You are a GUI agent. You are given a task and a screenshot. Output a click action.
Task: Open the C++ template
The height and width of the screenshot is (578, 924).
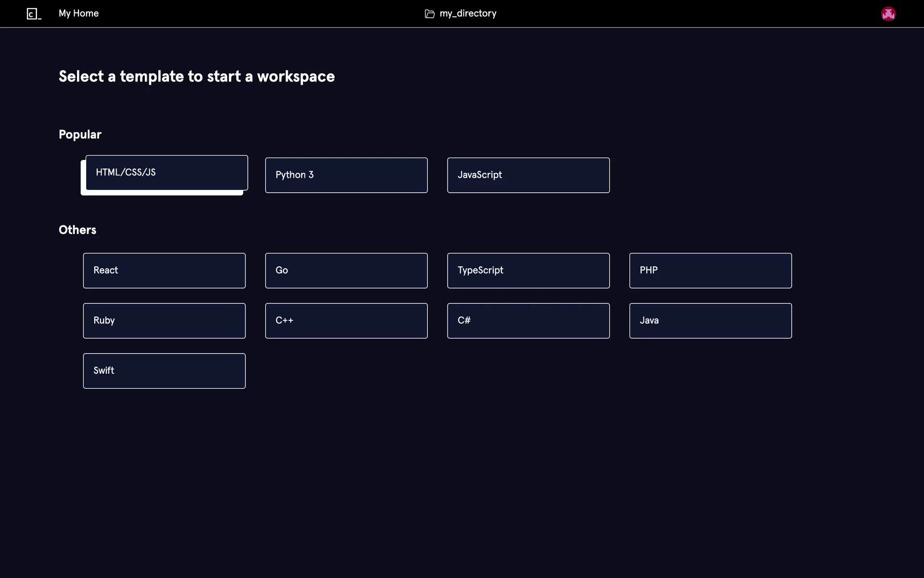[346, 321]
